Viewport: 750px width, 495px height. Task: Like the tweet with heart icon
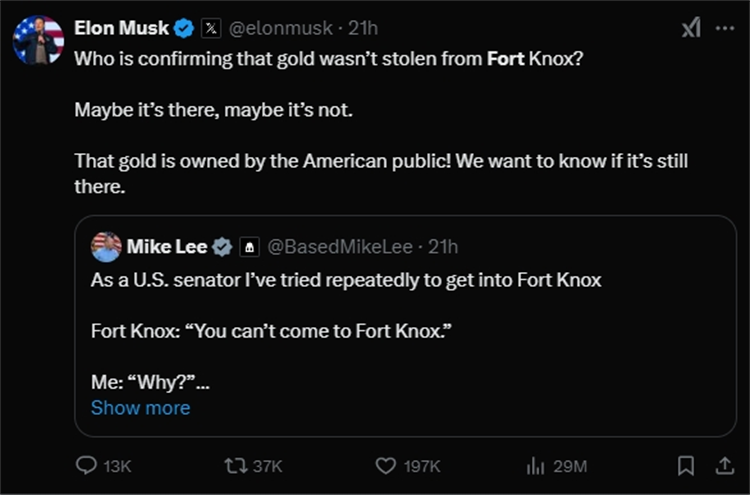385,466
